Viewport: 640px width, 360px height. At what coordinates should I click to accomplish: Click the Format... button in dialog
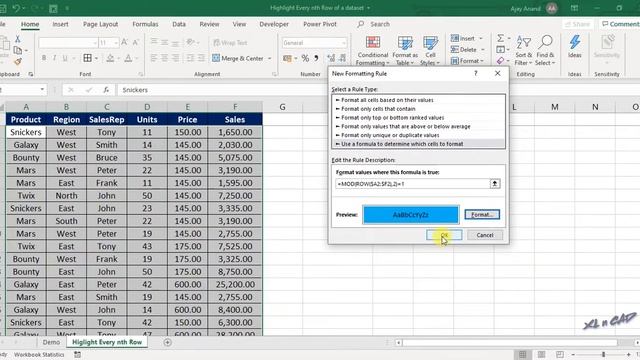click(x=482, y=215)
